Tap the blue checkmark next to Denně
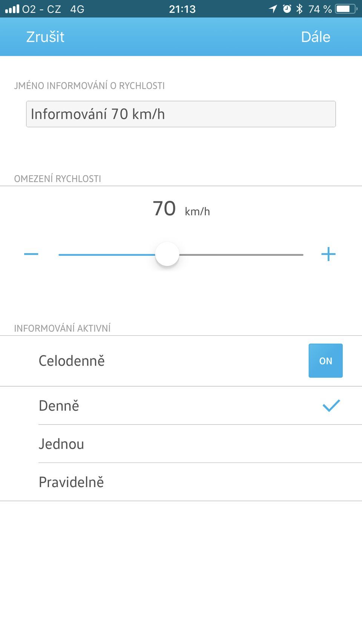This screenshot has height=644, width=362. tap(331, 406)
